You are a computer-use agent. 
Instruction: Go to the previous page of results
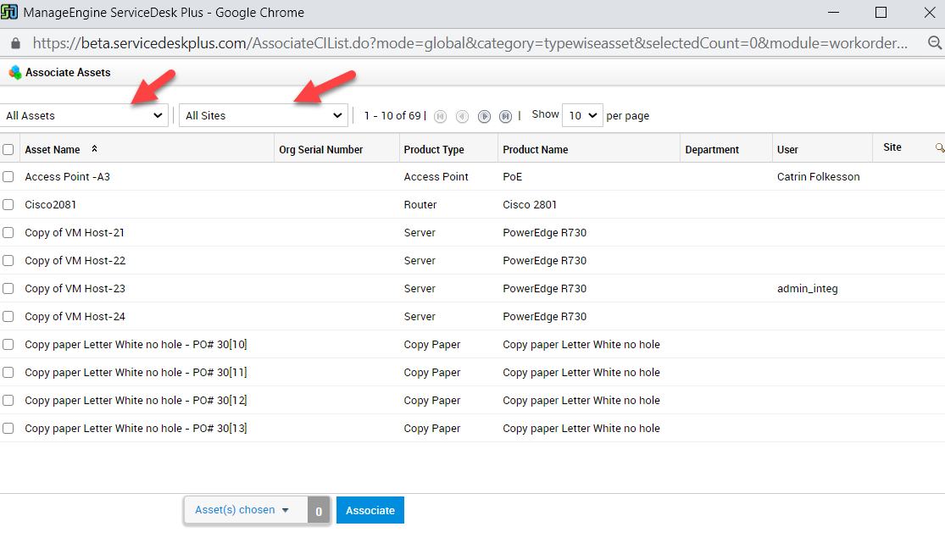coord(462,116)
